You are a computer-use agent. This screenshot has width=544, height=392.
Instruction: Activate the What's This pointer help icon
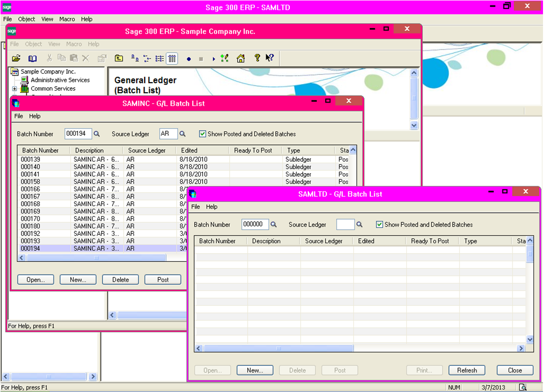270,58
